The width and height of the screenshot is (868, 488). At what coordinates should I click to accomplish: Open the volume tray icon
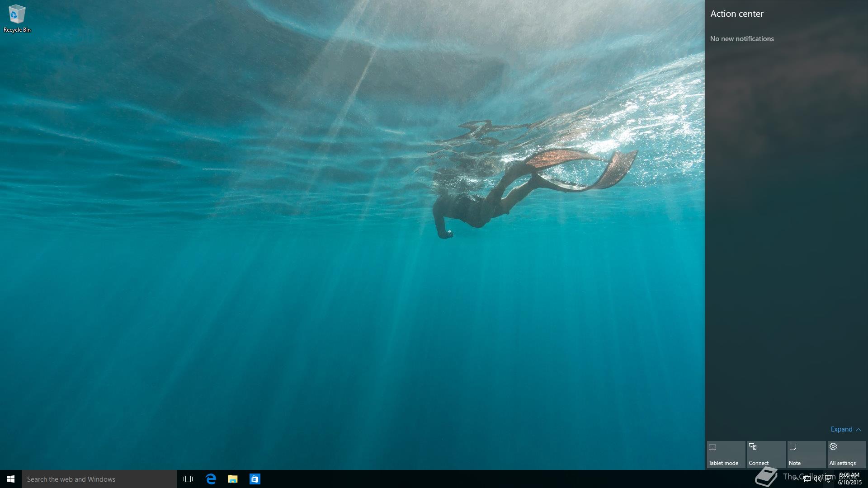817,479
